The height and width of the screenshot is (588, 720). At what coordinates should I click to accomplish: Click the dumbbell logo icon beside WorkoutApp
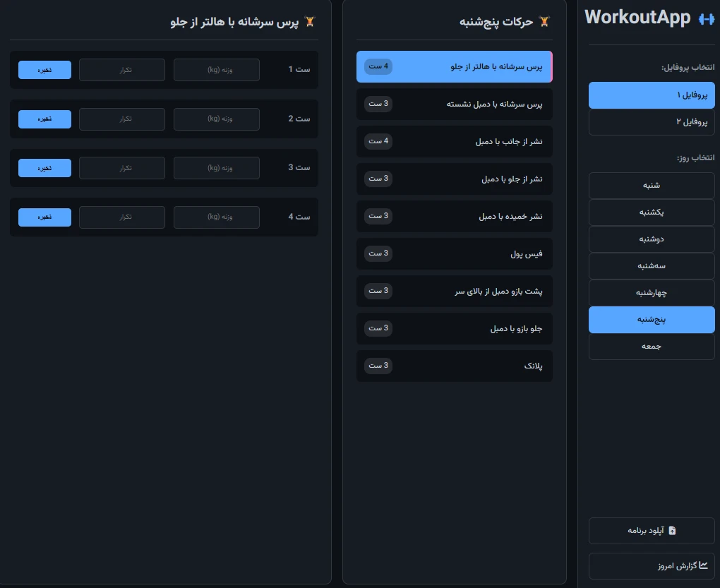point(706,19)
